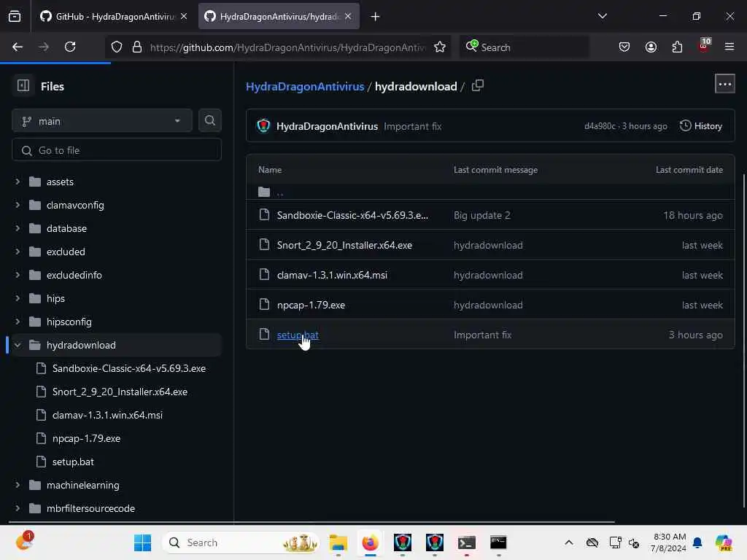This screenshot has width=747, height=560.
Task: Open the 8:30 AM clock and date
Action: 670,542
